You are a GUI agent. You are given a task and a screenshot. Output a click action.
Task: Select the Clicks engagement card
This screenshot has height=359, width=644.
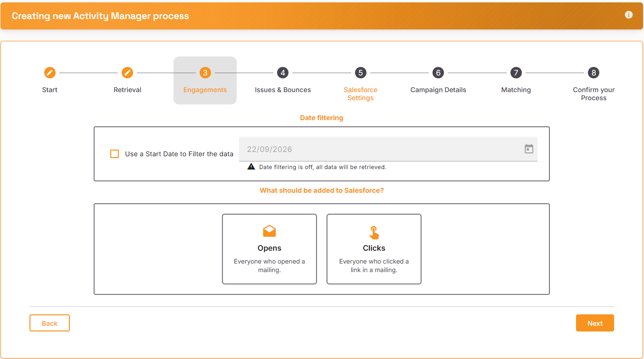pos(374,249)
